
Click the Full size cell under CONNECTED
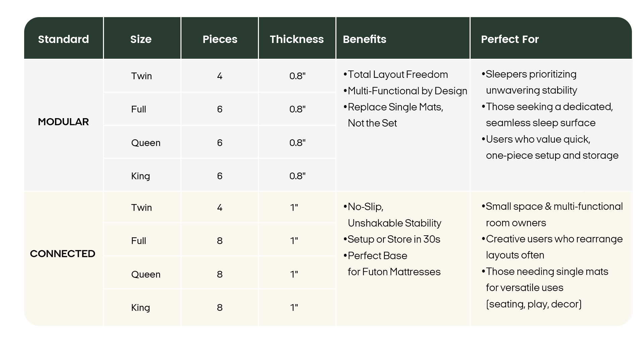(139, 241)
